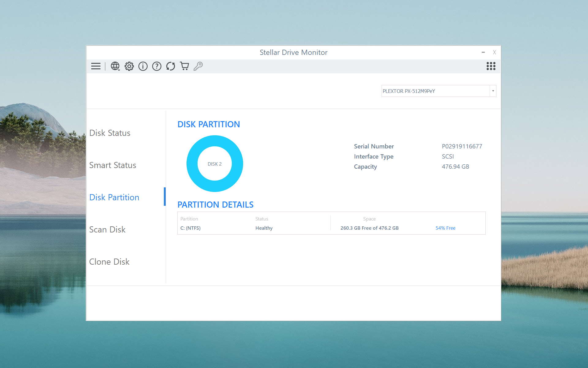Select the C: (NTFS) partition row

coord(331,228)
